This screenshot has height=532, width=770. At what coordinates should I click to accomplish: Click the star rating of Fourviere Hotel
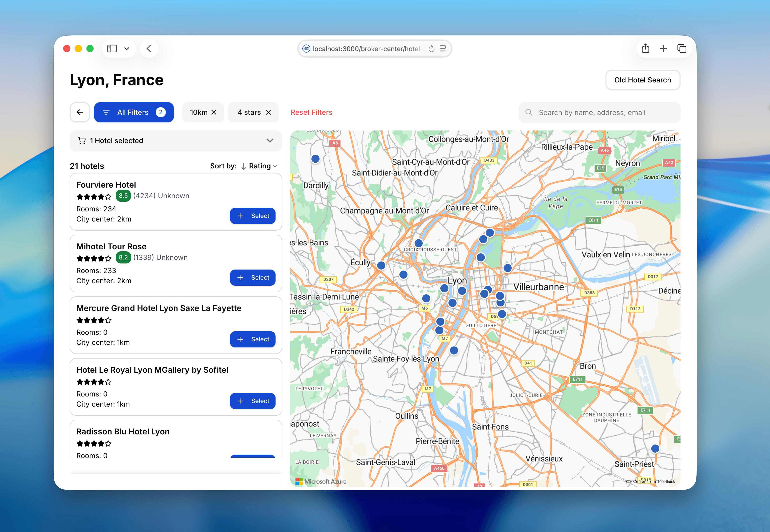coord(94,197)
